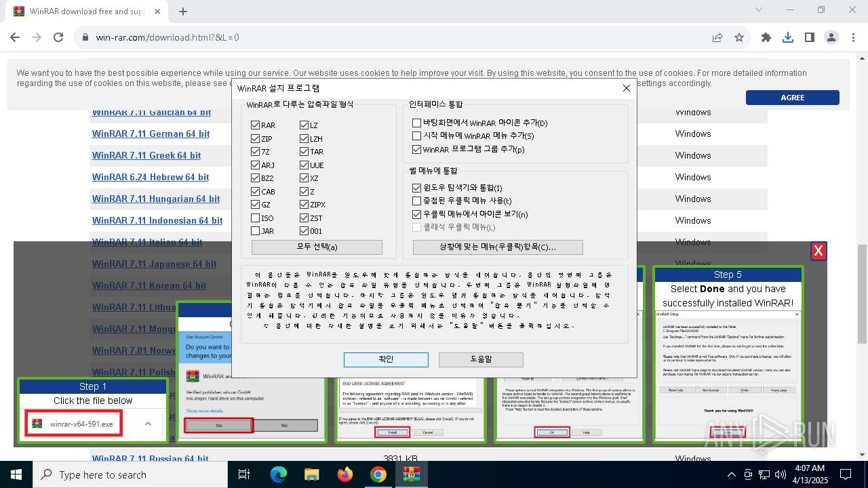Open notification center icon
Image resolution: width=868 pixels, height=488 pixels.
tap(846, 474)
